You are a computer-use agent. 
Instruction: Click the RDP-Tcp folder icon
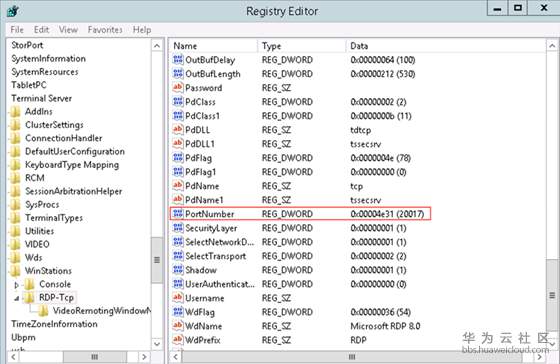29,297
